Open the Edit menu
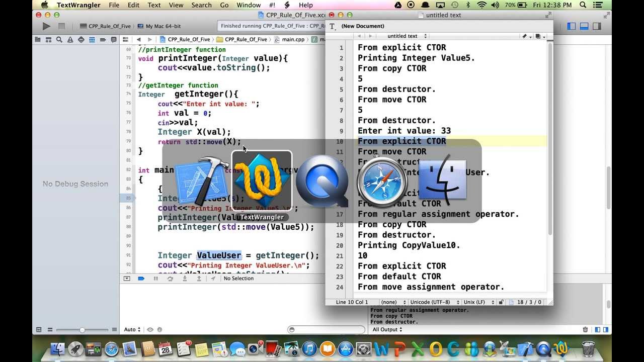The height and width of the screenshot is (362, 644). click(x=133, y=5)
